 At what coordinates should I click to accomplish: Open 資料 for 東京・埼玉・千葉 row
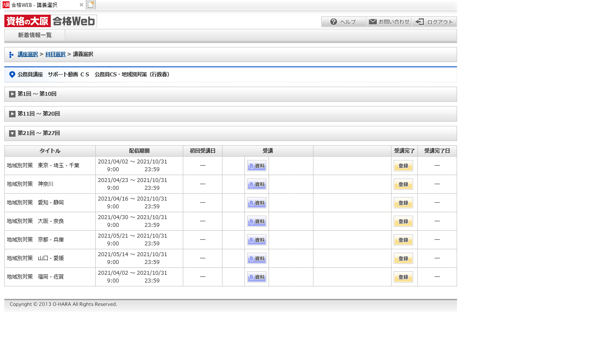tap(257, 166)
